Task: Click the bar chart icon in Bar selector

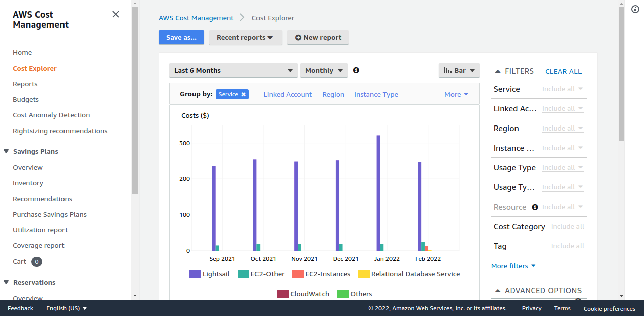Action: tap(447, 70)
